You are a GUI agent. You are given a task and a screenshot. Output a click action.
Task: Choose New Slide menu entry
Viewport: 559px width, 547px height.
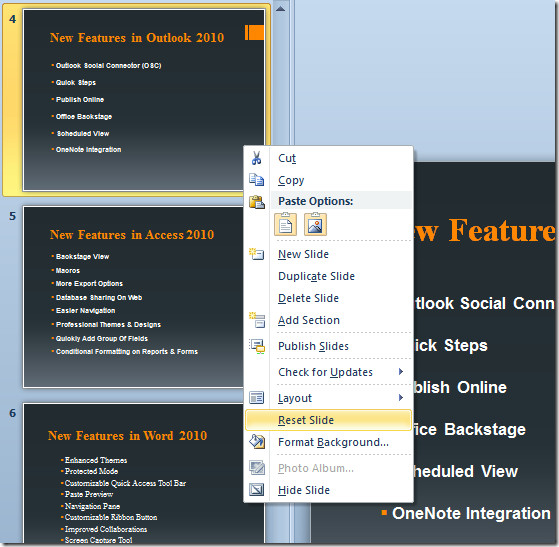click(328, 254)
